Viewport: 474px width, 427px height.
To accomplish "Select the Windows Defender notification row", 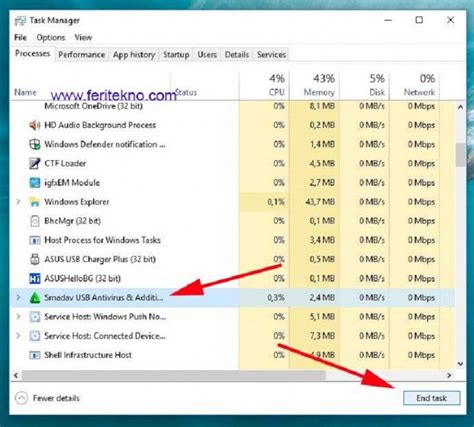I will tap(233, 144).
